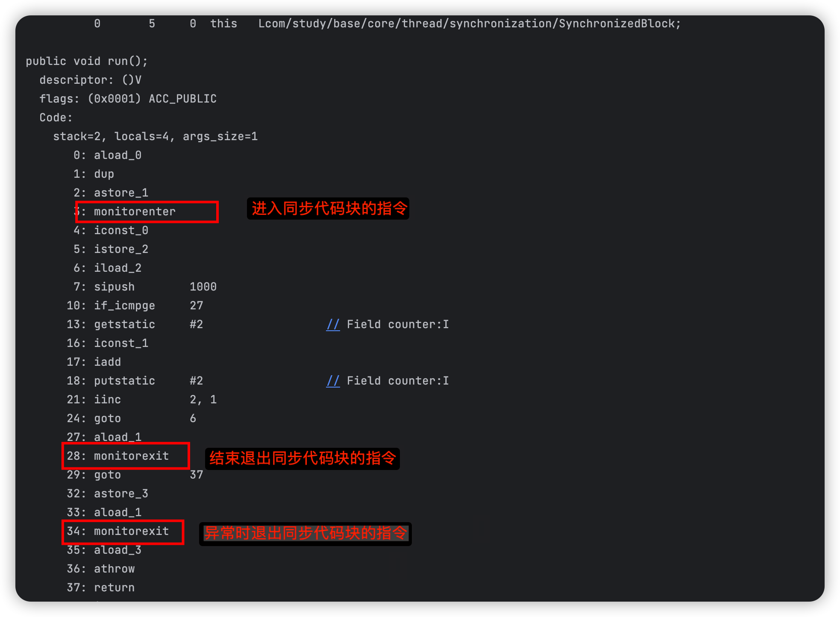Click the // link beside putstatic Field counter

(x=333, y=381)
